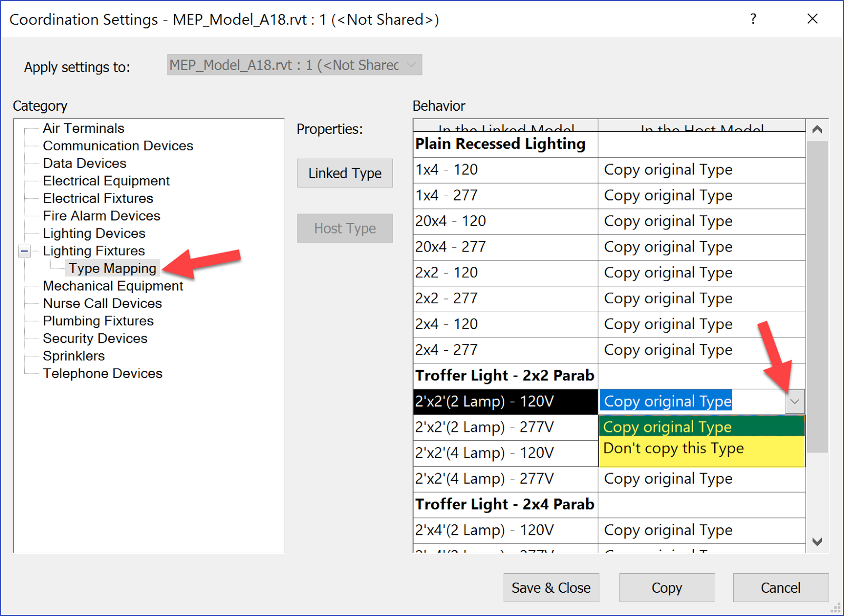Select the Electrical Fixtures category
The image size is (844, 616).
click(98, 198)
